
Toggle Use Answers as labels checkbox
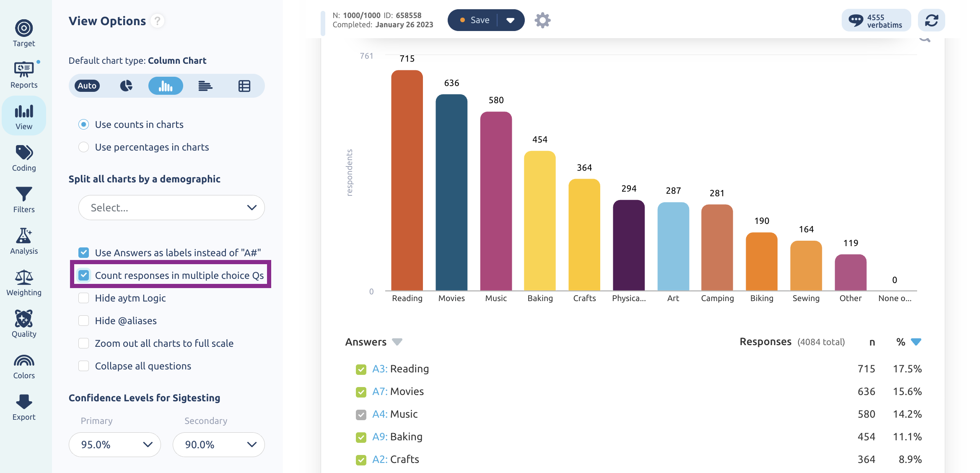pyautogui.click(x=84, y=252)
